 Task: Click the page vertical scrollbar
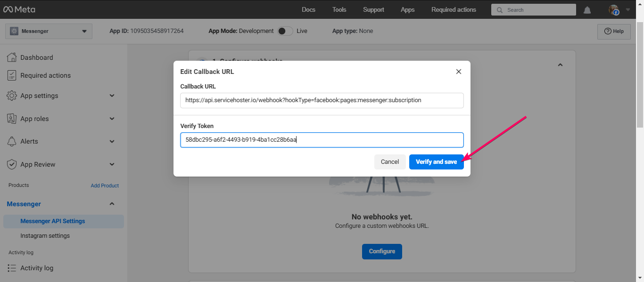pos(640,75)
